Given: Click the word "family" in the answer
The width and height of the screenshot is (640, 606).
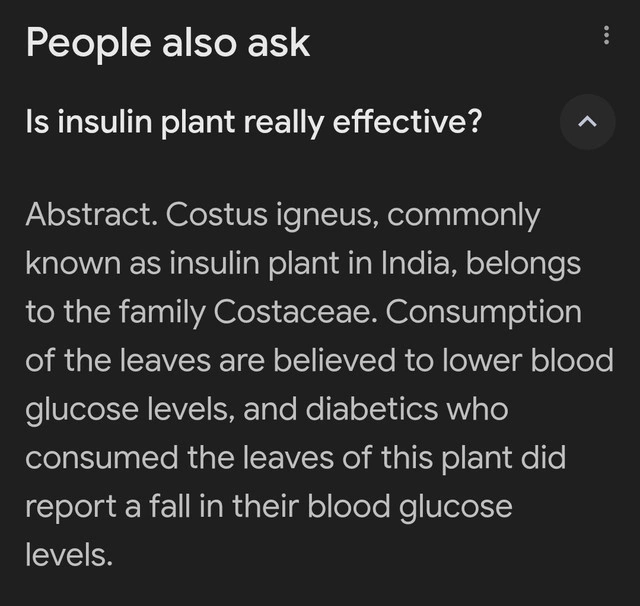Looking at the screenshot, I should [x=160, y=312].
